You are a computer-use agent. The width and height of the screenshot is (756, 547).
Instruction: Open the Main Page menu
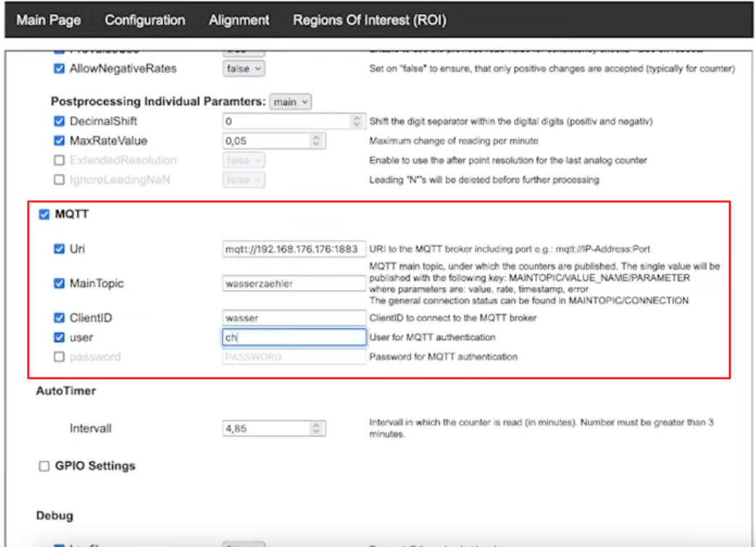(49, 20)
